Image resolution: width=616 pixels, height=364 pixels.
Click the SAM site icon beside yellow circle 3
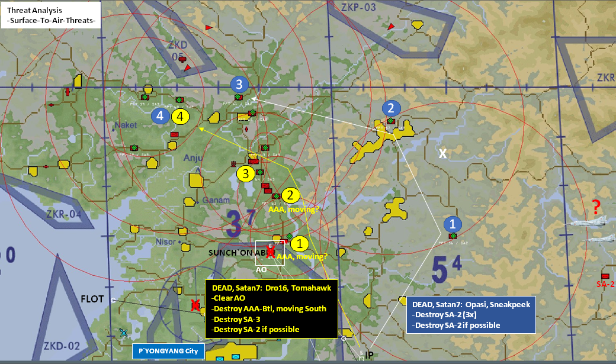point(259,172)
